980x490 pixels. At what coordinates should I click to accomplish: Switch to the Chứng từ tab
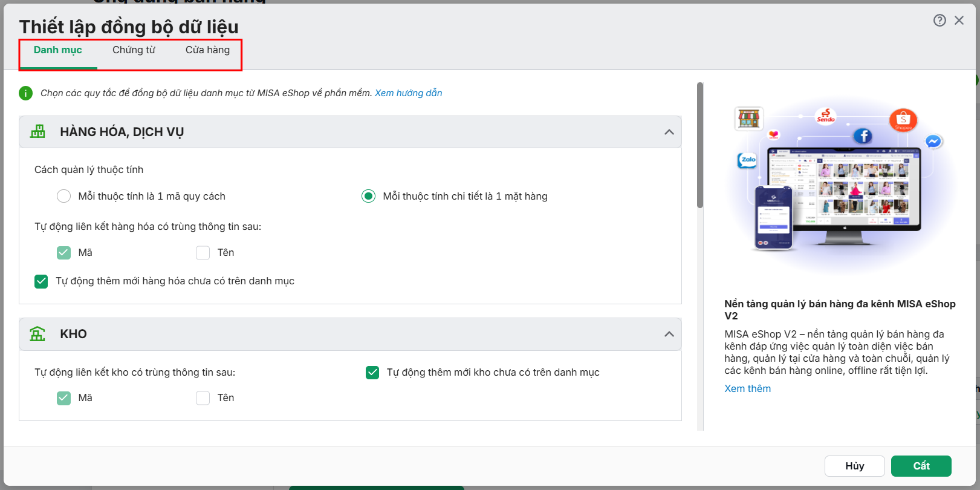click(134, 50)
